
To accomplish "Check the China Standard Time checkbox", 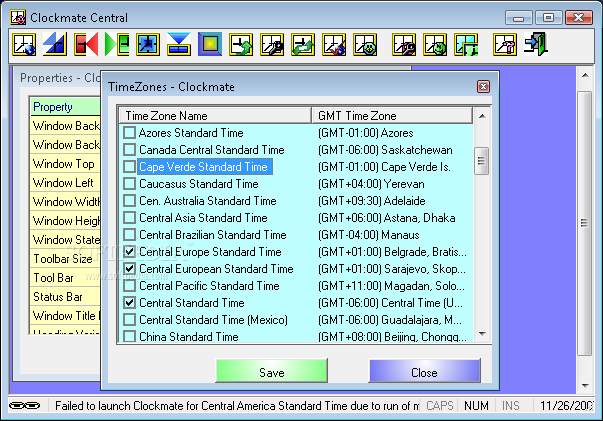I will (x=130, y=336).
